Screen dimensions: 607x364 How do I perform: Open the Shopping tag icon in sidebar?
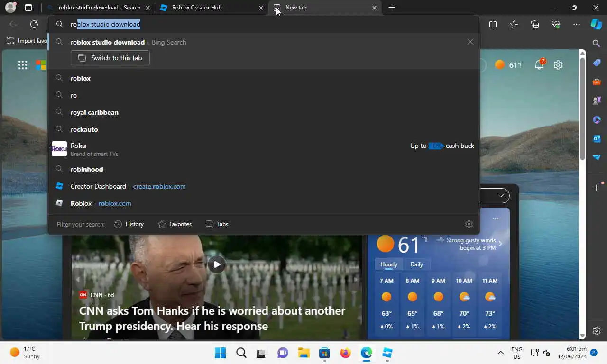[597, 63]
